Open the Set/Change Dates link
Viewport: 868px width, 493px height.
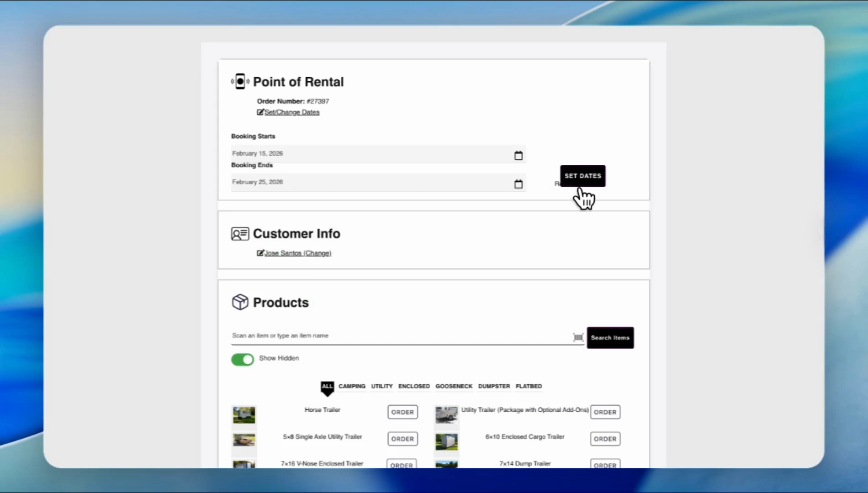292,112
